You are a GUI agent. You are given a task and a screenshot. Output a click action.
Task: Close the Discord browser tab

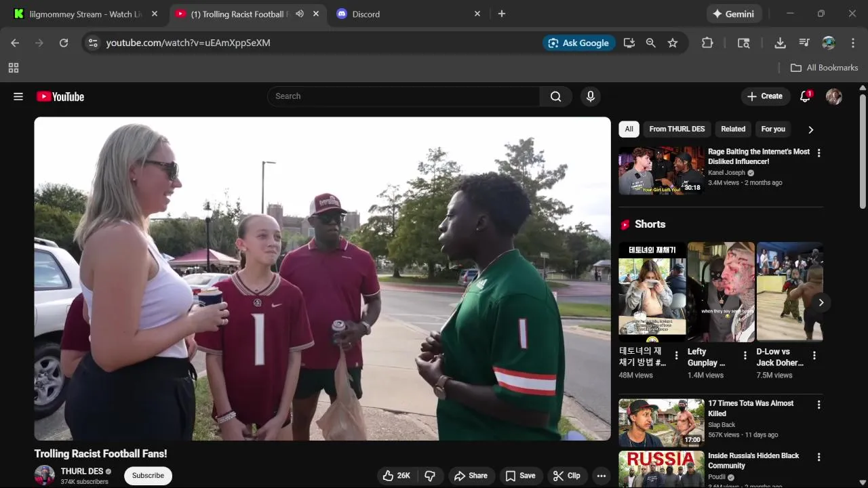pos(477,14)
